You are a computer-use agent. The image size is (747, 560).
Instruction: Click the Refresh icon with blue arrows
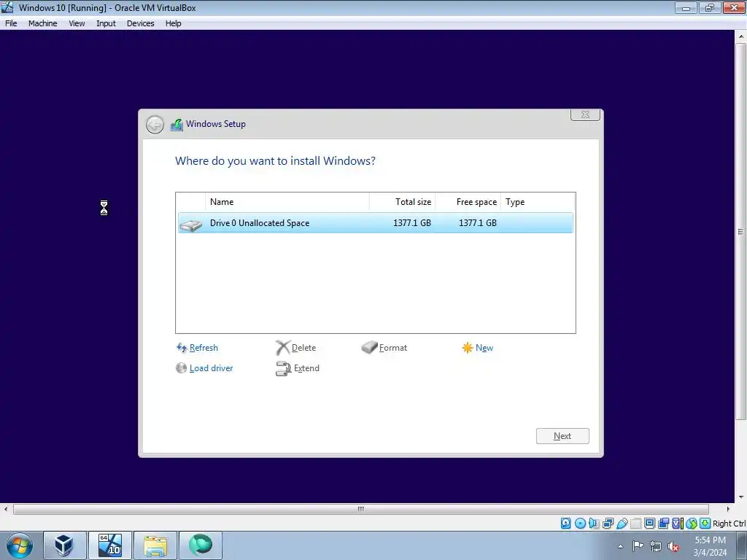pos(182,348)
